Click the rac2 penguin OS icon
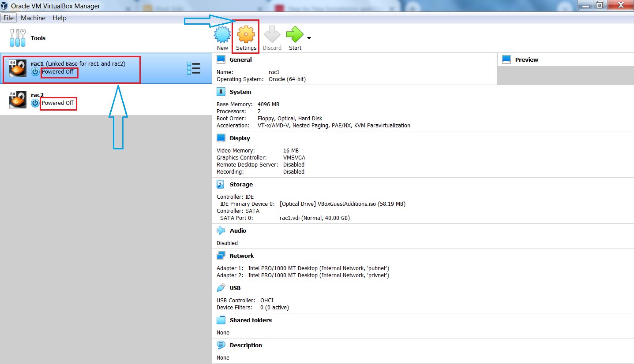The width and height of the screenshot is (634, 364). 18,99
